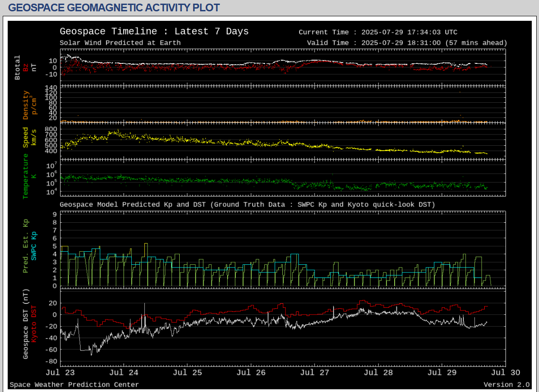Click the yellow Speed km/s axis label

(x=26, y=137)
